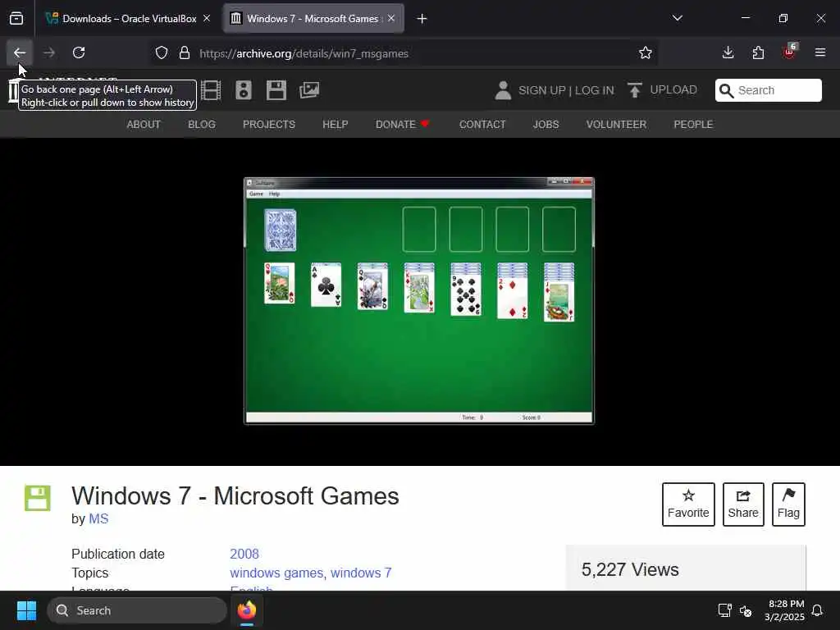Close the Windows 7 - Microsoft Games tab
The height and width of the screenshot is (630, 840).
tap(391, 18)
